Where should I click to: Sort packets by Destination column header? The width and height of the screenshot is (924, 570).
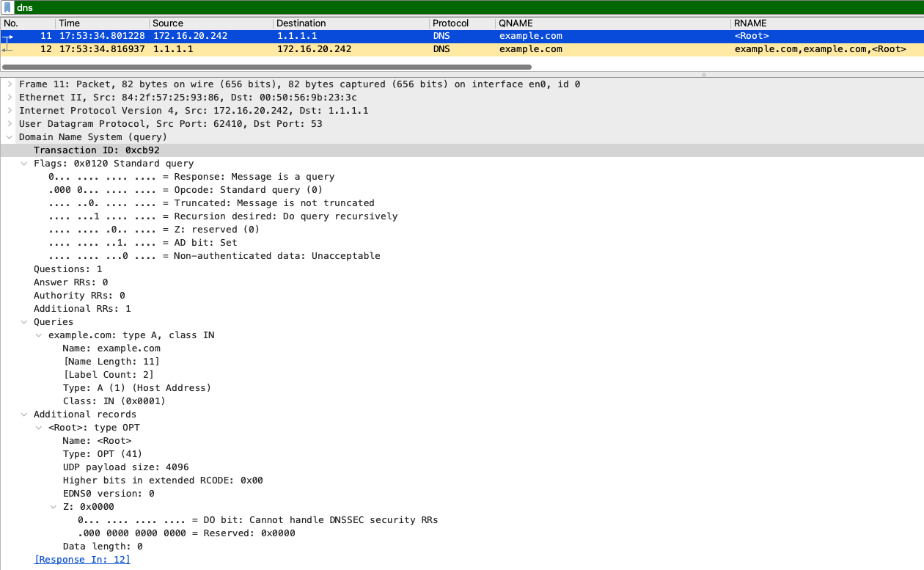pyautogui.click(x=352, y=23)
